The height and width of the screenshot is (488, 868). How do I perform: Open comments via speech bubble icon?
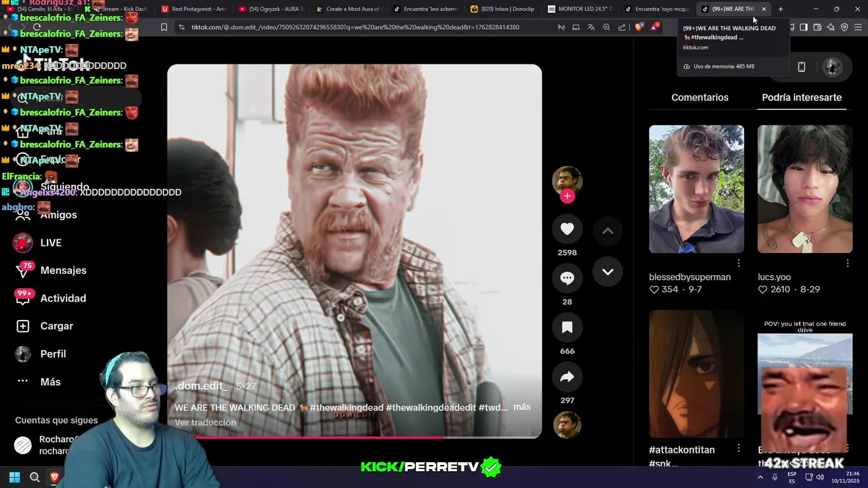[567, 278]
